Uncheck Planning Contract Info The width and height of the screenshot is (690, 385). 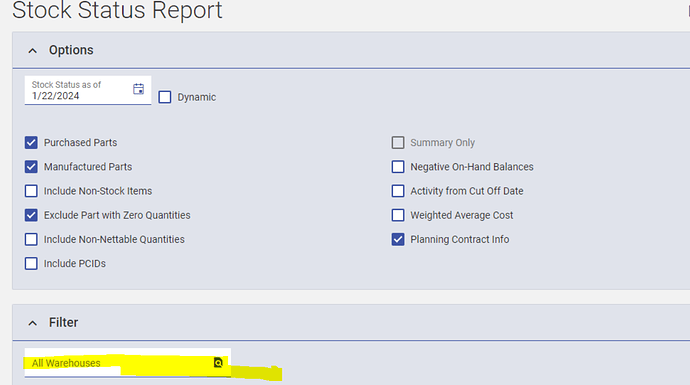click(398, 239)
